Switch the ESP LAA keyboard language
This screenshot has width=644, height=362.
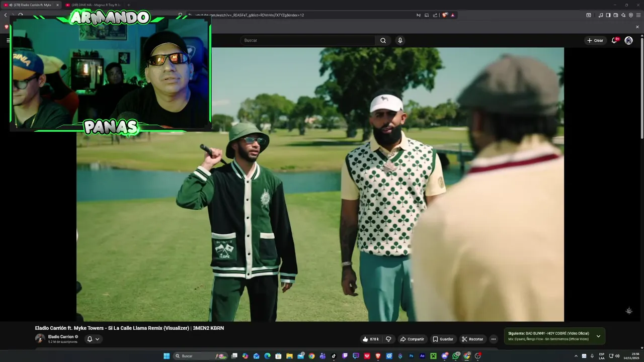[x=602, y=356]
